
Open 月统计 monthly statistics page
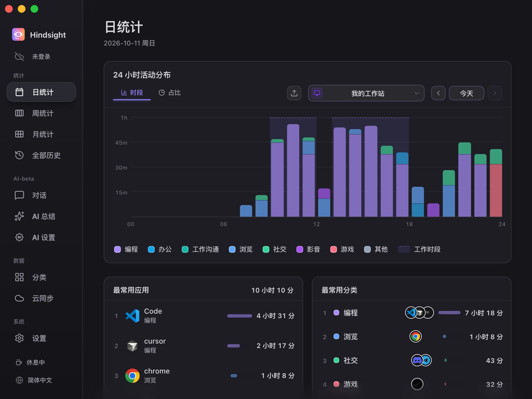tap(41, 134)
